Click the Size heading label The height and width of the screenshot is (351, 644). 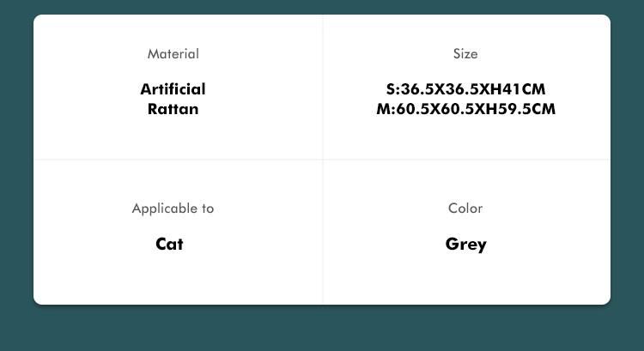click(x=465, y=54)
